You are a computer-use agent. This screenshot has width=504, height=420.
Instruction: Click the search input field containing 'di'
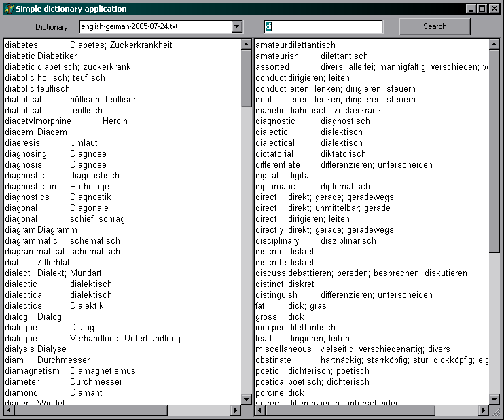[323, 26]
